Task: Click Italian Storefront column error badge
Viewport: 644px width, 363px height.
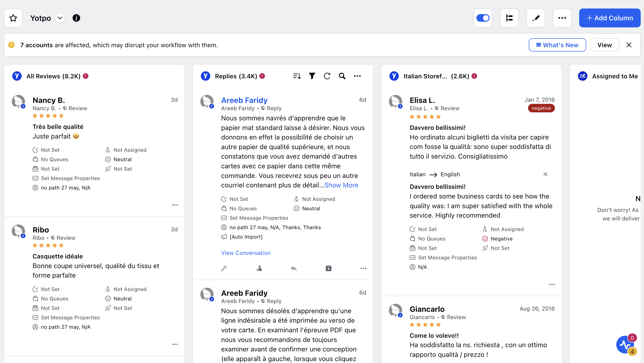Action: click(x=474, y=76)
